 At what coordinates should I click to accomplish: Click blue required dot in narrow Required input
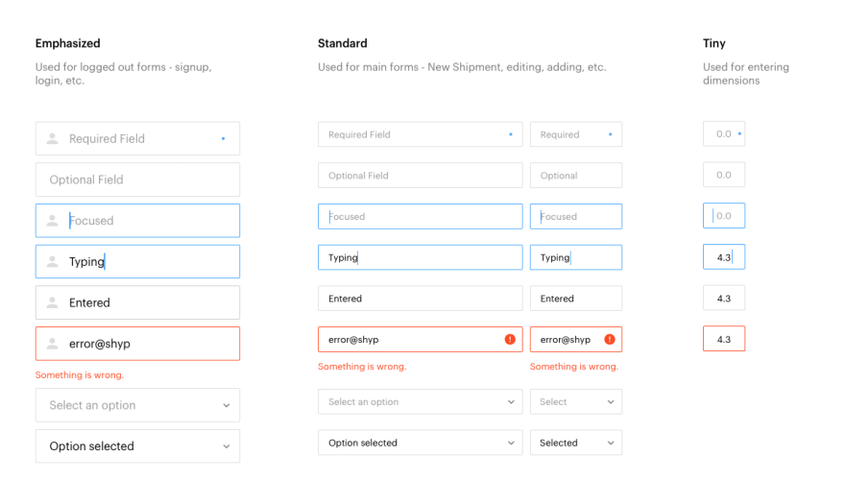[610, 134]
